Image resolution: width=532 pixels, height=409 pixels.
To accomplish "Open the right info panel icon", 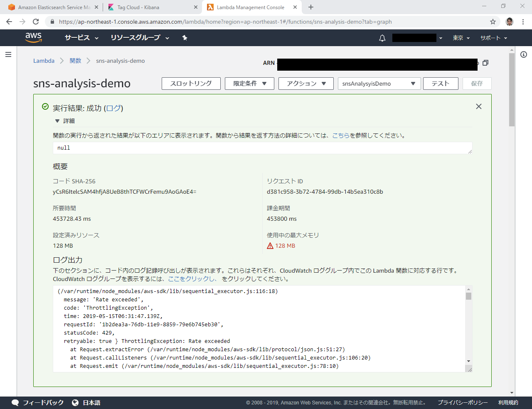I will (x=523, y=54).
